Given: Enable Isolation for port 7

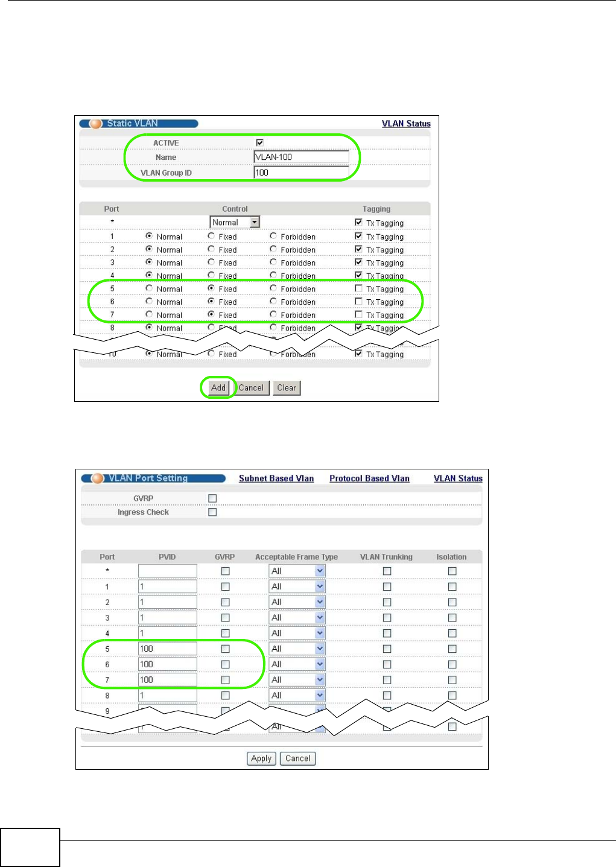Looking at the screenshot, I should pos(452,680).
